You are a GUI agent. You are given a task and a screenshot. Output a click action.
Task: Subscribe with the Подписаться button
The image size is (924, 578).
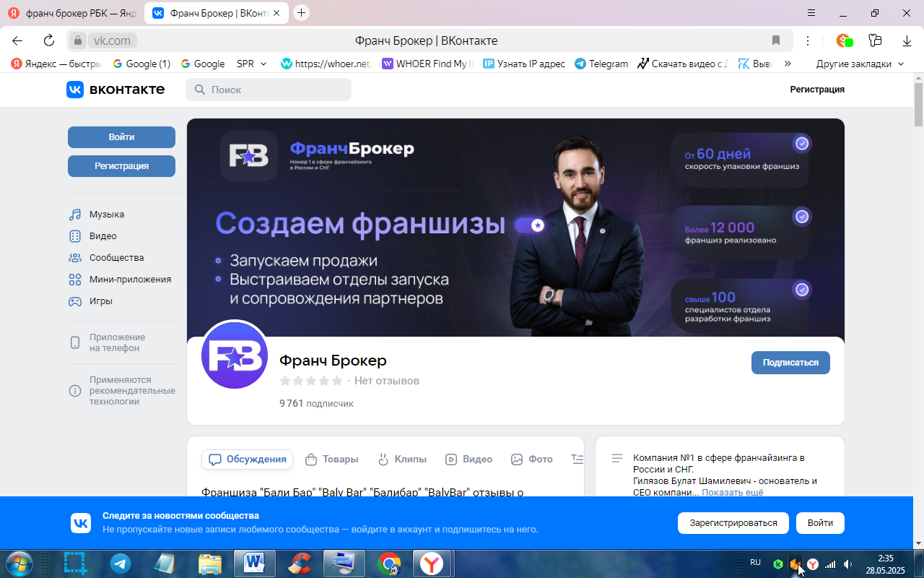point(790,363)
